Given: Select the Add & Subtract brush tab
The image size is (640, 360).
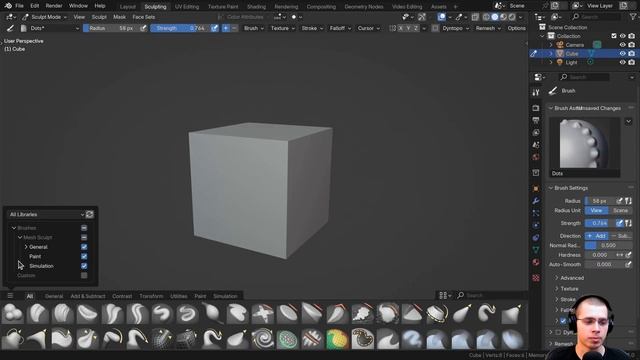Looking at the screenshot, I should coord(88,296).
